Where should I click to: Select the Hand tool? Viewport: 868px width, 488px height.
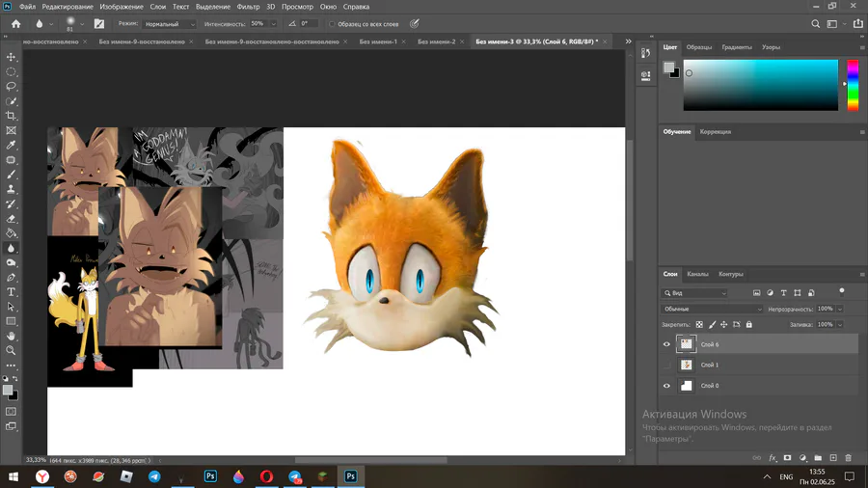point(12,336)
